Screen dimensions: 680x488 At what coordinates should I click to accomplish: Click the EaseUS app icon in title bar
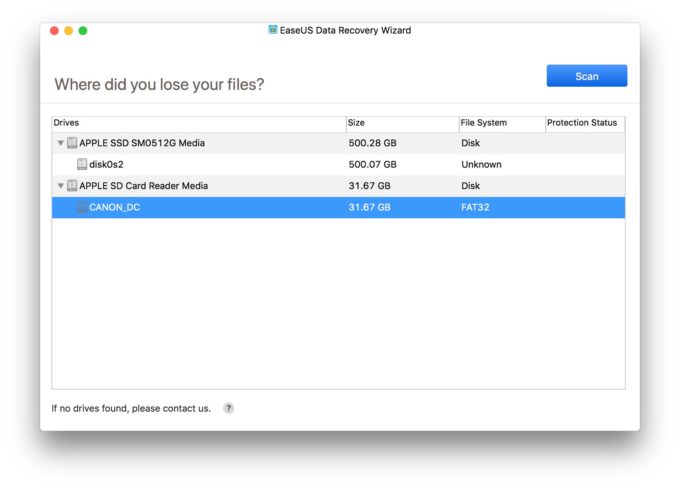point(273,30)
